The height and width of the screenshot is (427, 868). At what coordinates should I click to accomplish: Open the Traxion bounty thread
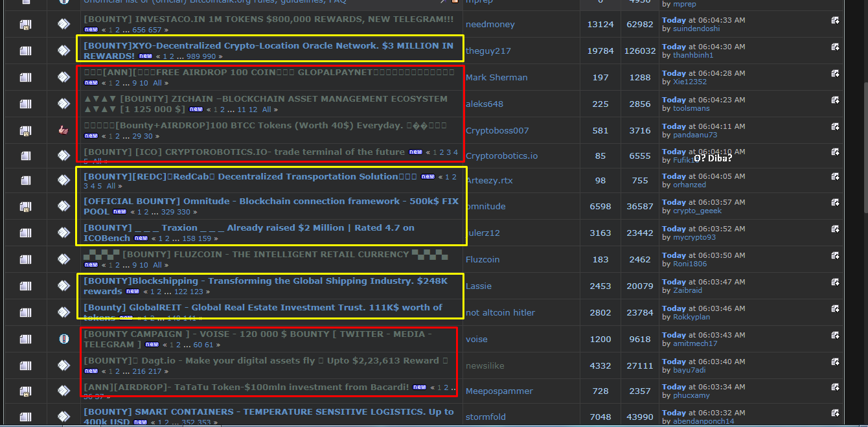pyautogui.click(x=249, y=233)
